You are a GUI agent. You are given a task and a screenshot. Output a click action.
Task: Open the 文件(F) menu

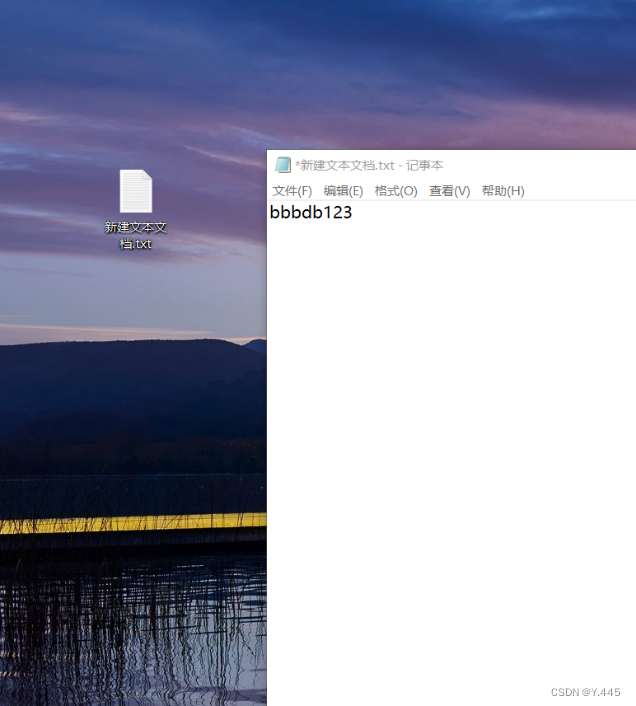(292, 191)
